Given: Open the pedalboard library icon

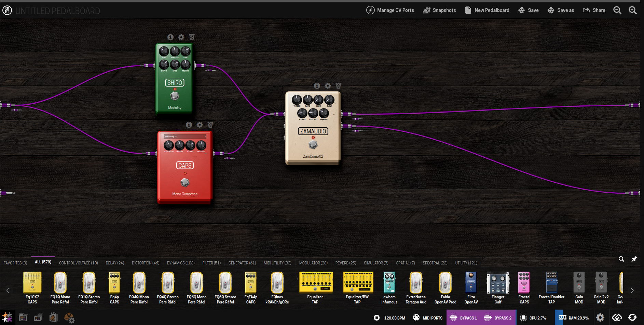Looking at the screenshot, I should (23, 317).
